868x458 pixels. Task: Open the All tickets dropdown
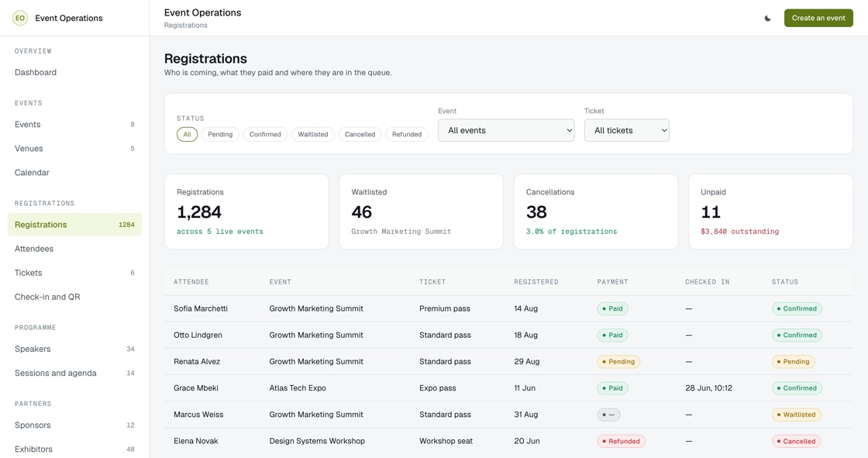[x=627, y=130]
